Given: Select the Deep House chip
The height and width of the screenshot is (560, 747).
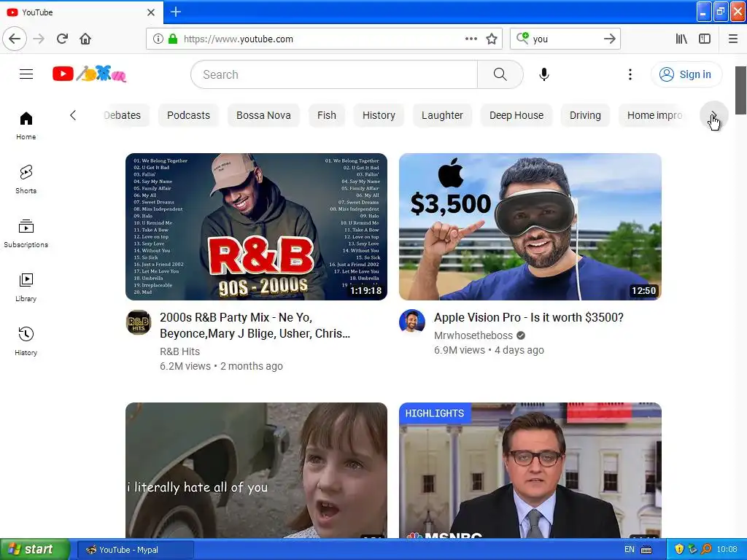Looking at the screenshot, I should (516, 115).
